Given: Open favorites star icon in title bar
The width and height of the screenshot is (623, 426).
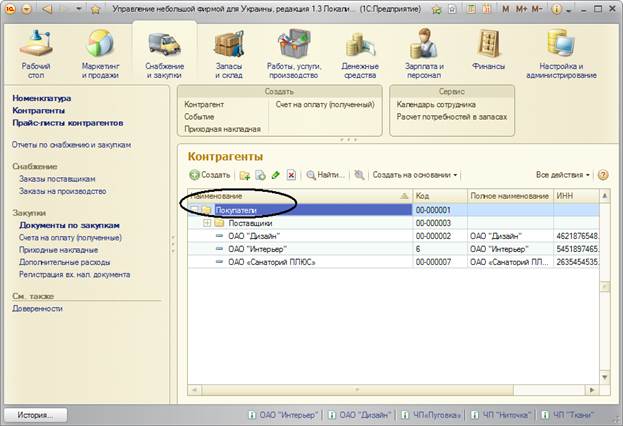Looking at the screenshot, I should 95,9.
